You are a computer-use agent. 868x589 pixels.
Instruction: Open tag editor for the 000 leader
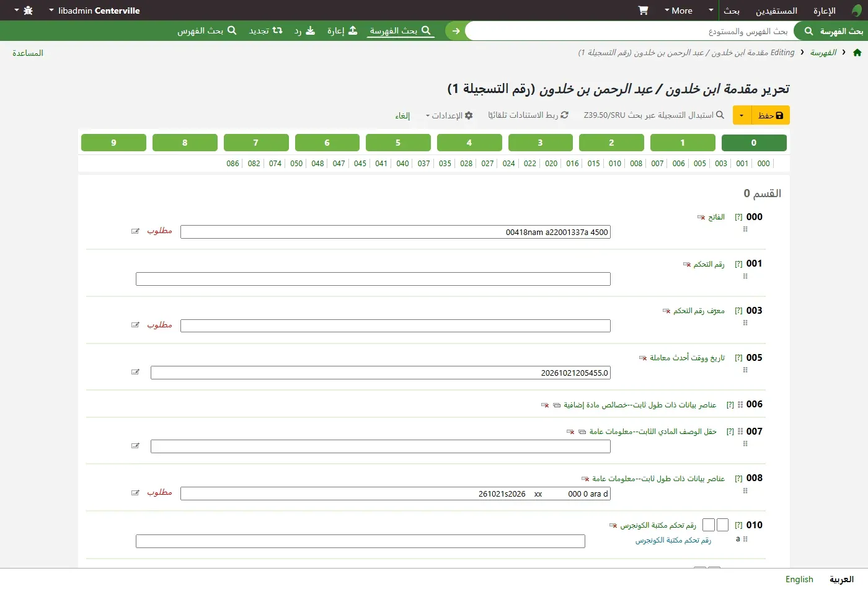coord(135,231)
